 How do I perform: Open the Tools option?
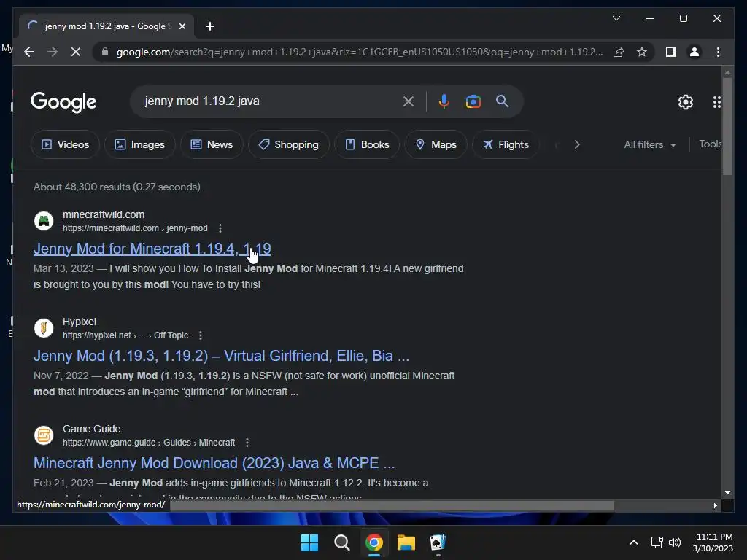(x=711, y=144)
